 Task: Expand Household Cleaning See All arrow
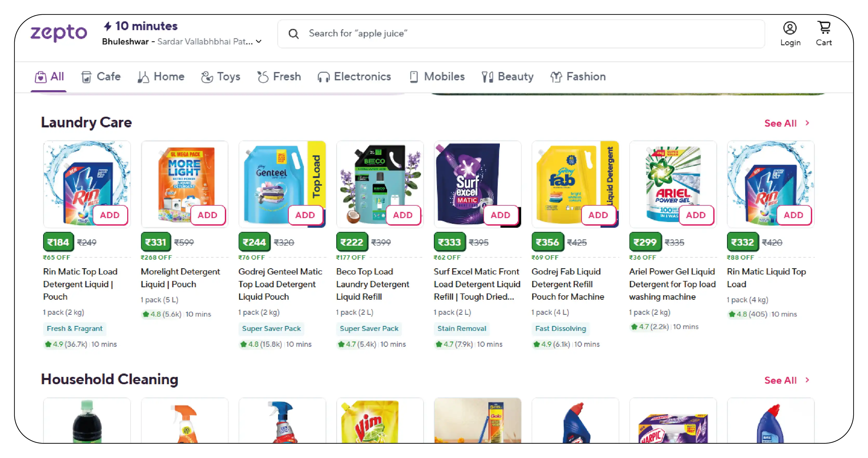click(x=807, y=380)
